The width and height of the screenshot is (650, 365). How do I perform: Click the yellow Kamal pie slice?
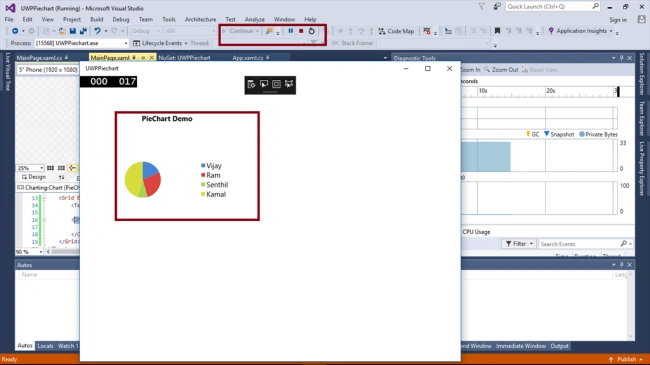(x=133, y=179)
